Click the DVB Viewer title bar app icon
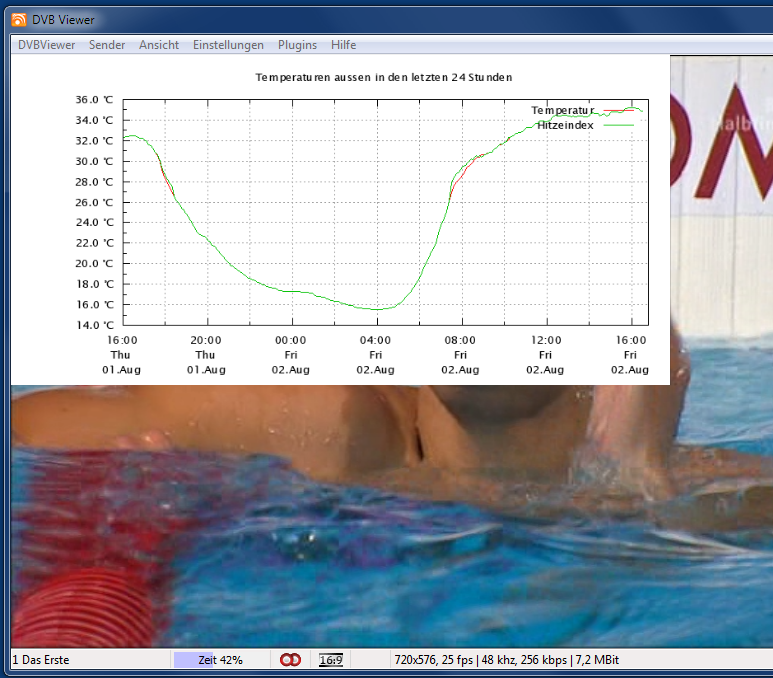The height and width of the screenshot is (678, 773). pyautogui.click(x=19, y=20)
